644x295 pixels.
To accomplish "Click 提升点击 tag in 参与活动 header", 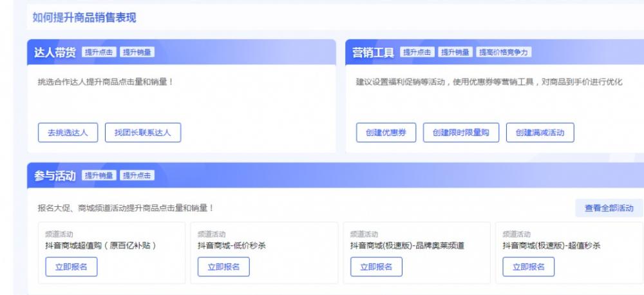I will pyautogui.click(x=137, y=175).
